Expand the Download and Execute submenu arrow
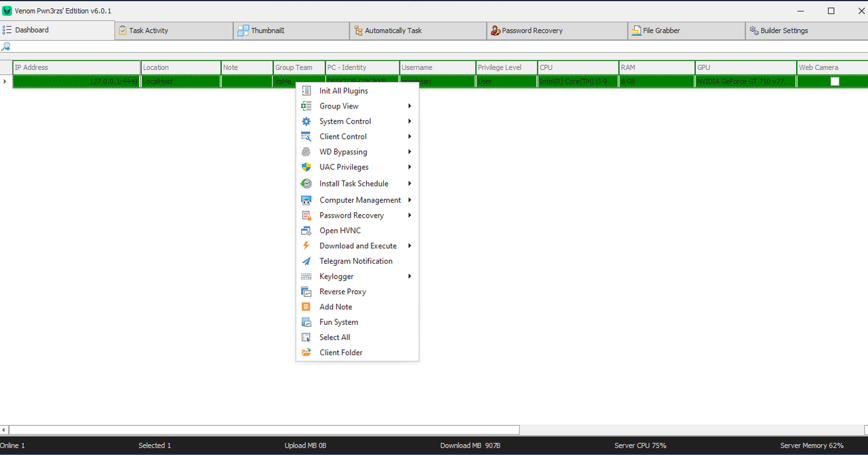The height and width of the screenshot is (455, 868). (x=410, y=246)
